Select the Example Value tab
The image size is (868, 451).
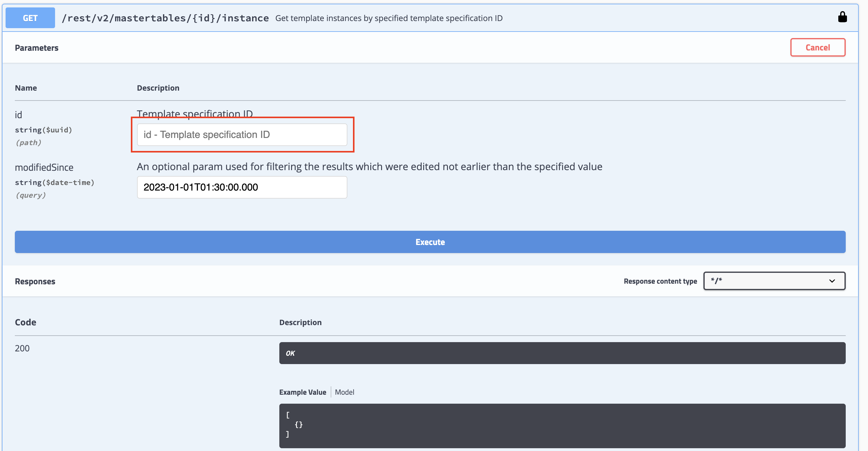click(x=302, y=392)
